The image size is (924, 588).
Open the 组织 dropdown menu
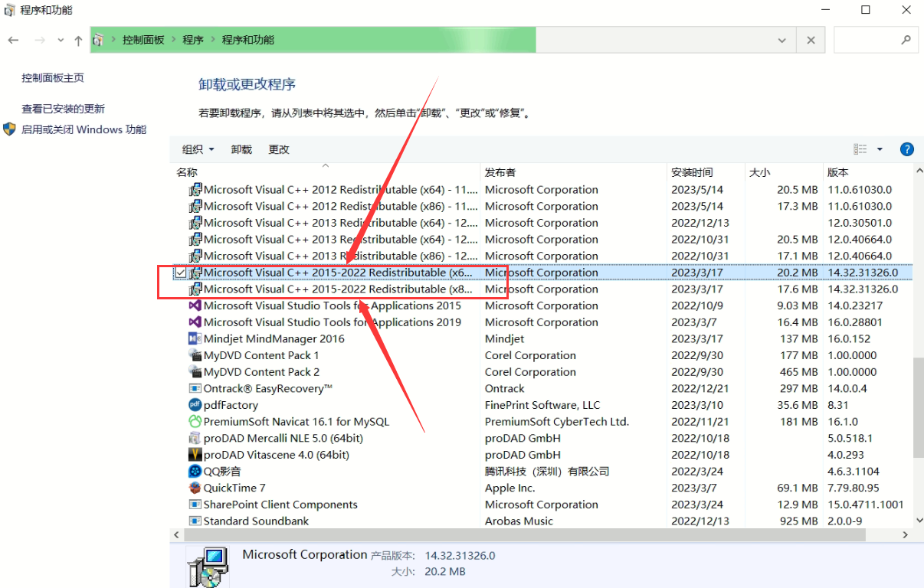[x=198, y=149]
